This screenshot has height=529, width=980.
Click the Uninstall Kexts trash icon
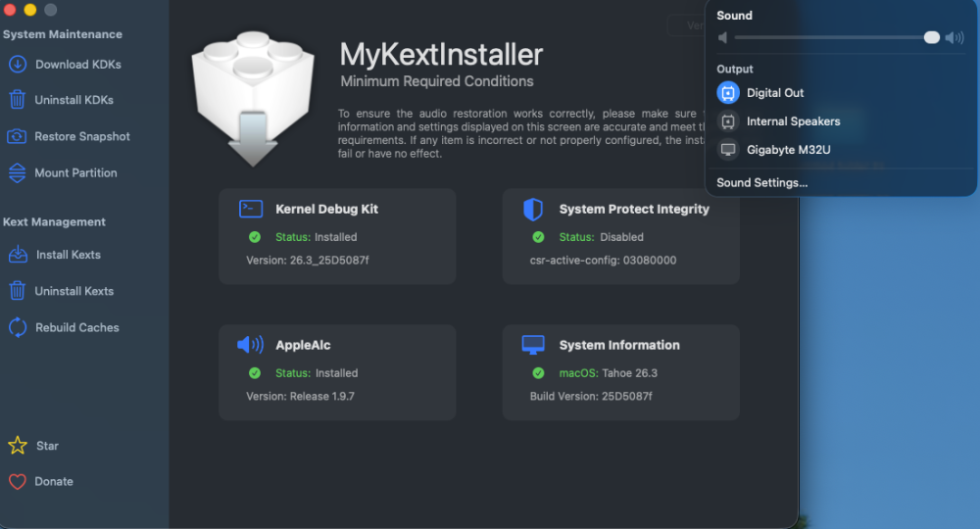[x=18, y=290]
